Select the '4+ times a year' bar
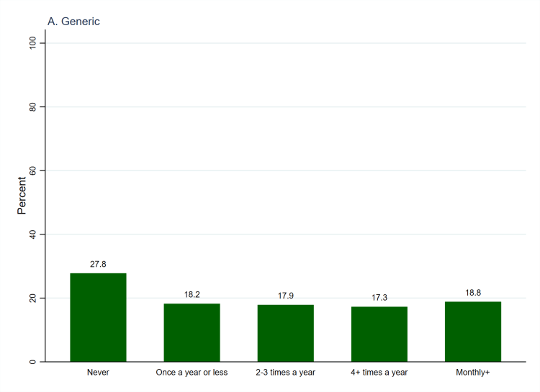 point(379,334)
